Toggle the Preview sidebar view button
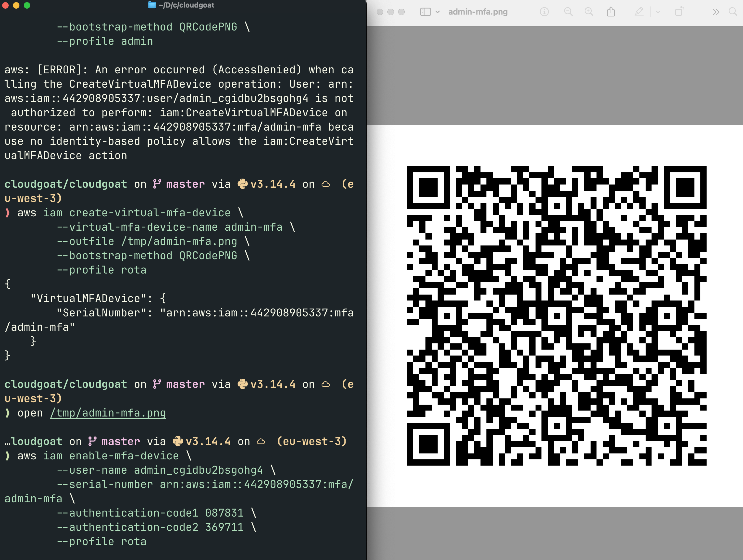743x560 pixels. point(425,12)
